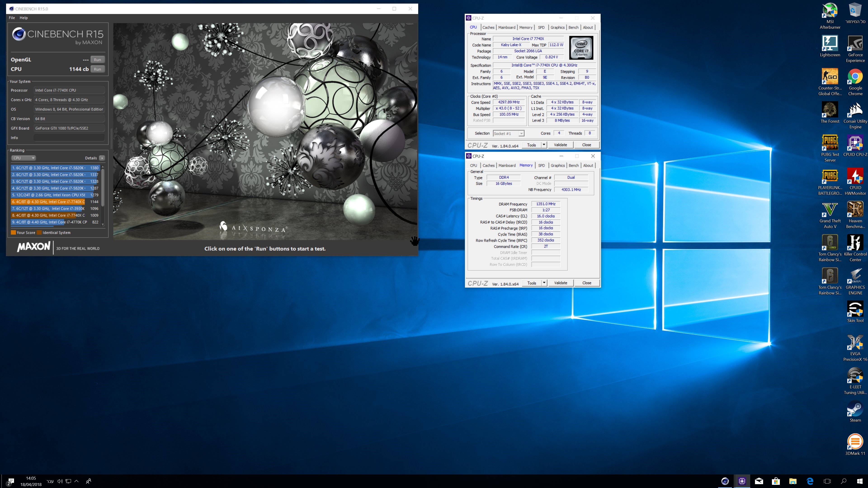The image size is (868, 488).
Task: Open Google Chrome desktop shortcut
Action: 855,82
